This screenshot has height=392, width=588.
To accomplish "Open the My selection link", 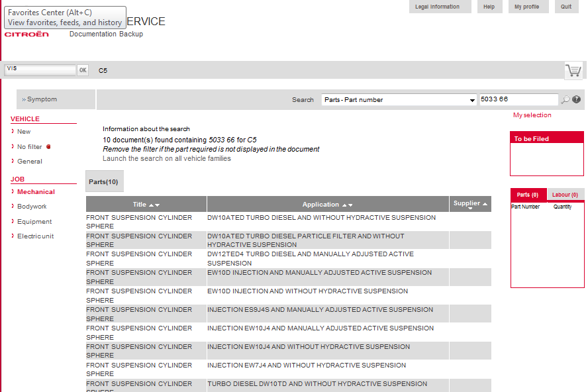I will [x=532, y=115].
